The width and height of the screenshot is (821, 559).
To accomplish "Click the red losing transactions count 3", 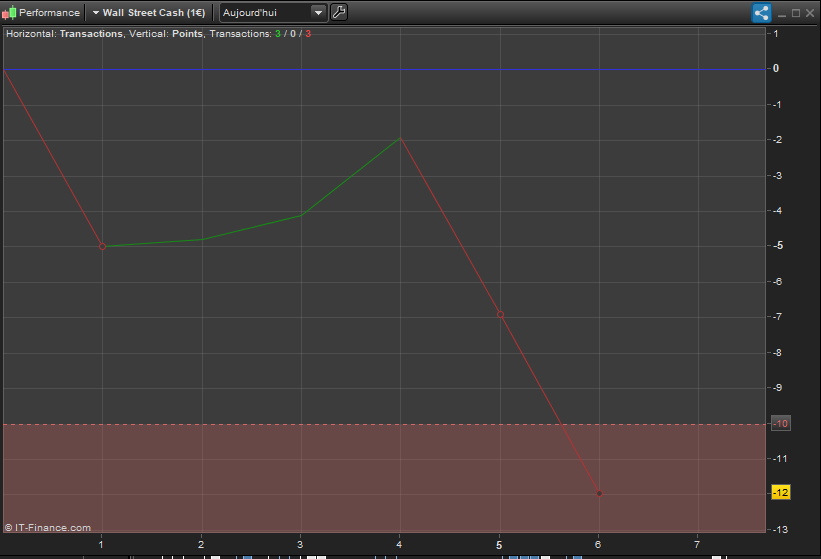I will click(308, 33).
